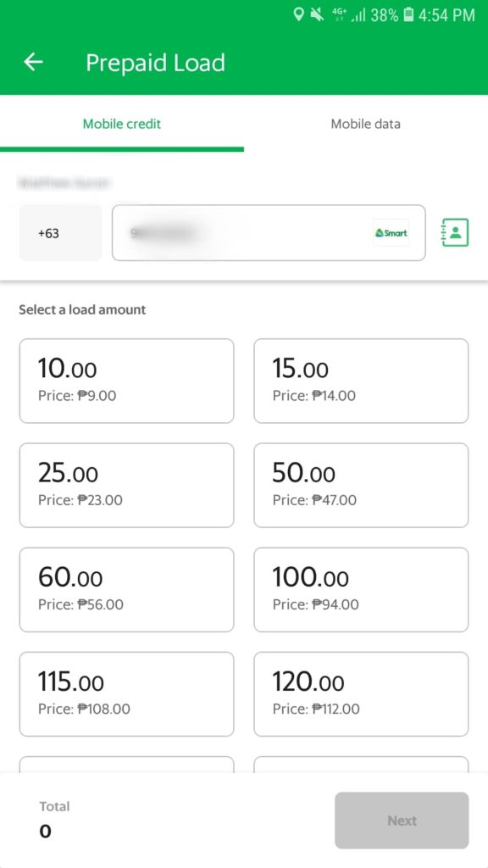Select the 50.00 load option
The width and height of the screenshot is (488, 868).
pos(361,486)
